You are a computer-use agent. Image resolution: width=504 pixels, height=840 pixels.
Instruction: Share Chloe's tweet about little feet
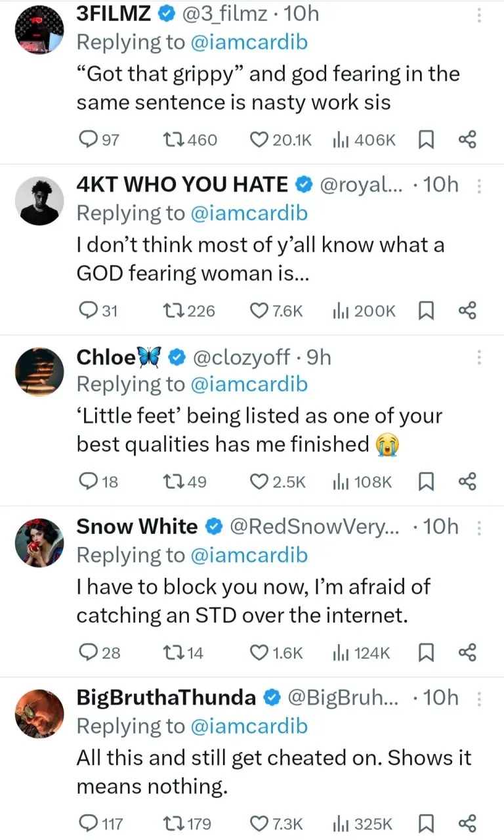467,481
